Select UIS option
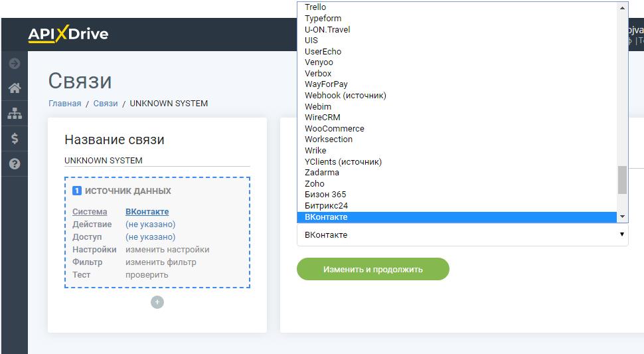This screenshot has height=354, width=644. coord(457,41)
